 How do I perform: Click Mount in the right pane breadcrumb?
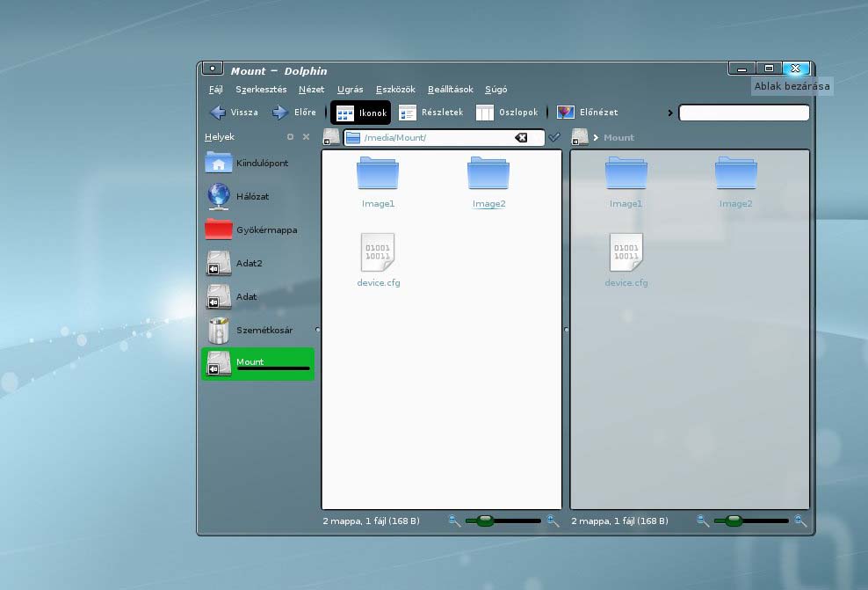click(x=618, y=137)
